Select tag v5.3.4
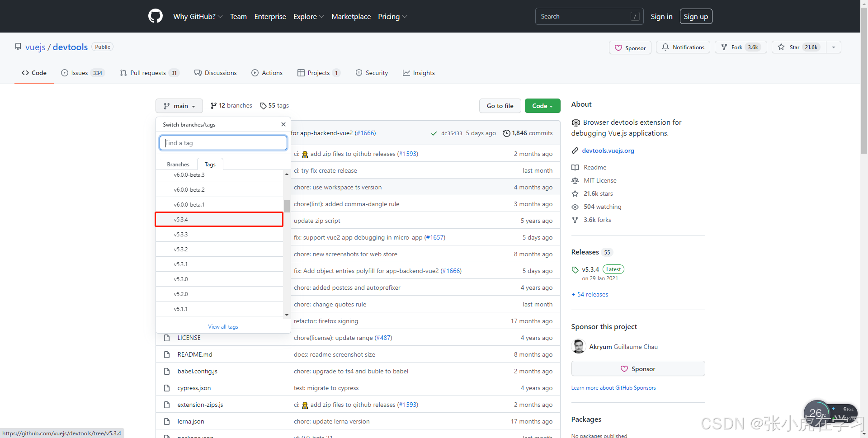Image resolution: width=868 pixels, height=438 pixels. point(220,219)
